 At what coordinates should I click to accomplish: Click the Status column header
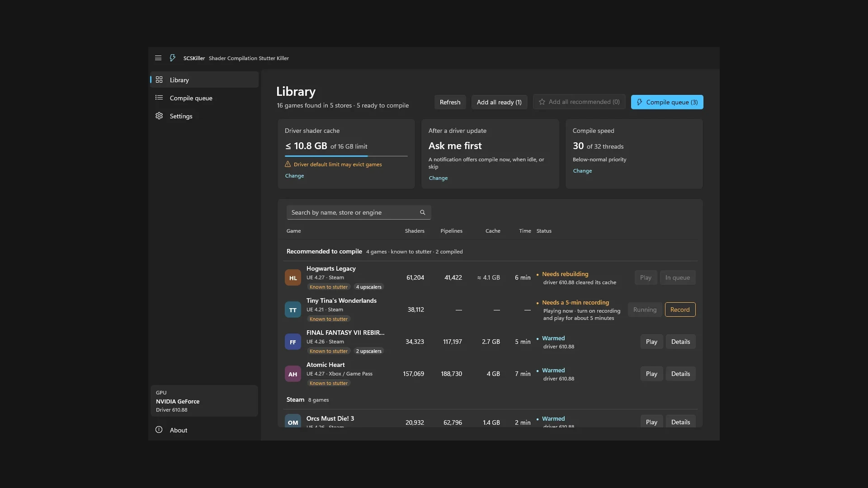click(x=544, y=231)
